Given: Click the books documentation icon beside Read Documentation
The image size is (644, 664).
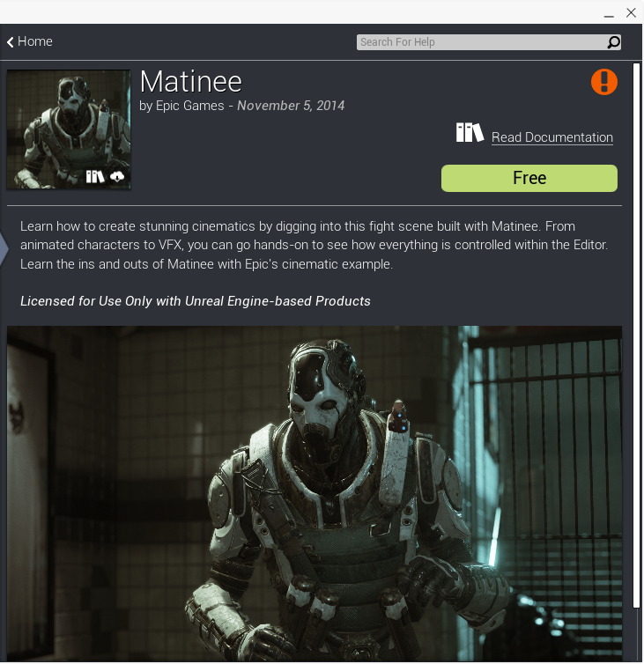Looking at the screenshot, I should (470, 133).
